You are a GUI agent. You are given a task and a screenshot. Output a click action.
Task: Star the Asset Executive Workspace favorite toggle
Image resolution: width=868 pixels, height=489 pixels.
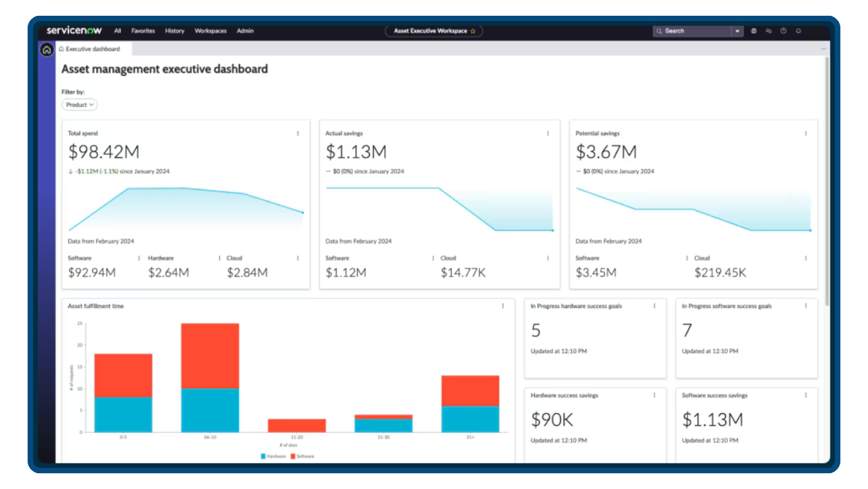click(x=473, y=30)
